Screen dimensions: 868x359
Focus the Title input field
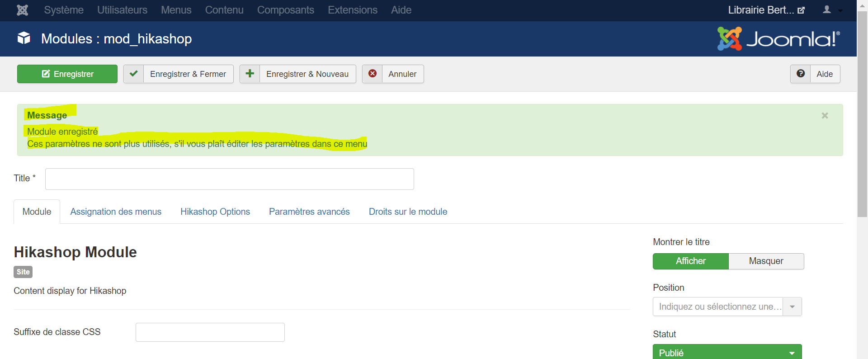(x=230, y=179)
